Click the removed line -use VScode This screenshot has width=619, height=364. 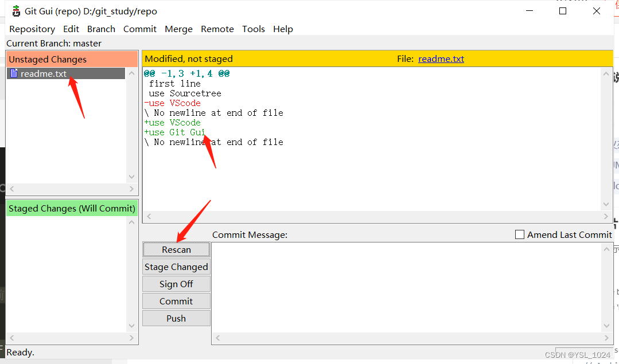pos(173,103)
